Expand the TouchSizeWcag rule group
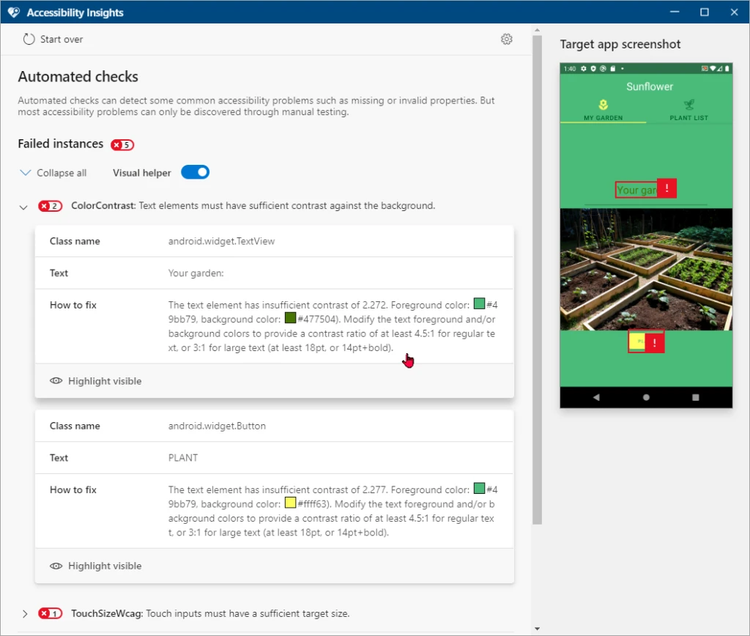Screen dimensions: 750x636 [25, 614]
